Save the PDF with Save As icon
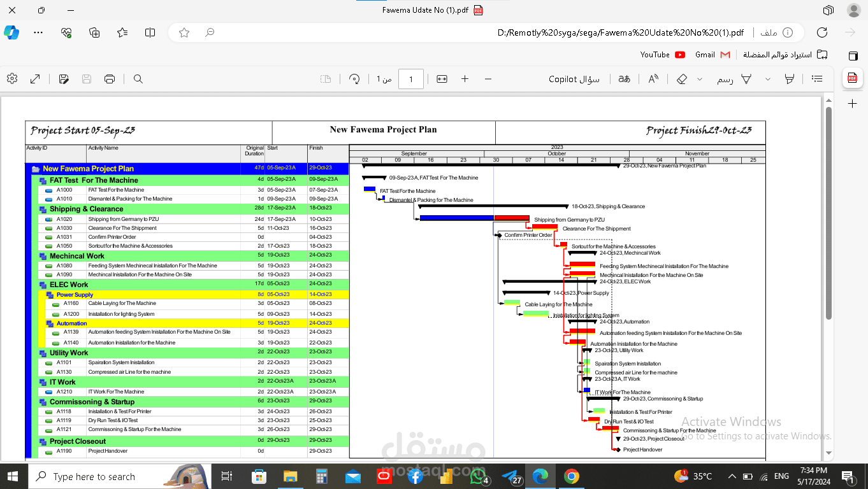Image resolution: width=868 pixels, height=489 pixels. [x=64, y=79]
